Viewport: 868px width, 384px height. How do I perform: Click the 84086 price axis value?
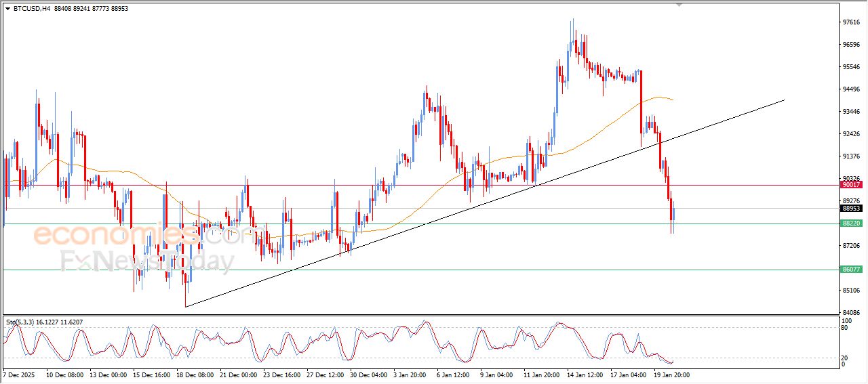[850, 312]
